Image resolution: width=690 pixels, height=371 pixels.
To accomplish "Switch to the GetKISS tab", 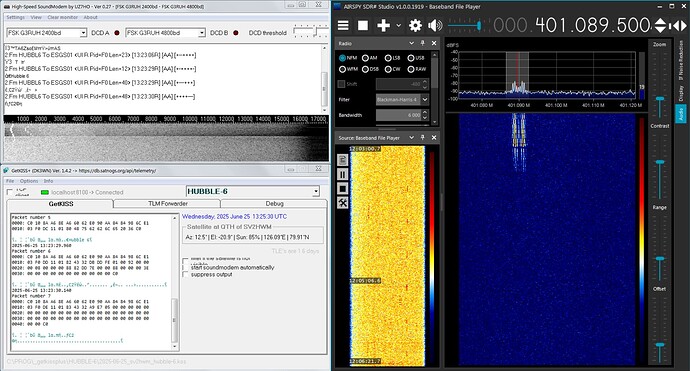I will [60, 204].
